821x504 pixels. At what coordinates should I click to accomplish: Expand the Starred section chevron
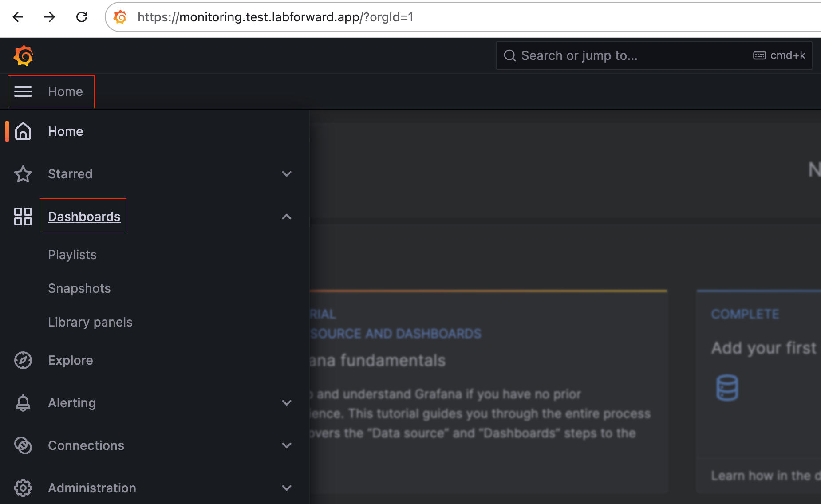click(x=287, y=174)
